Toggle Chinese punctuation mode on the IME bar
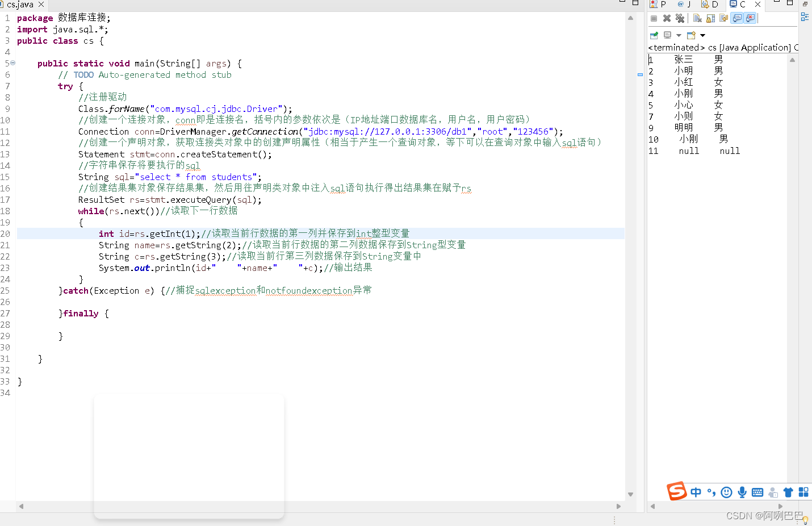 (711, 492)
